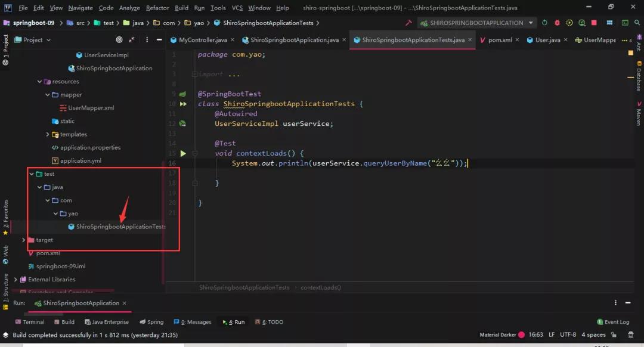Open the Event Log

pos(613,322)
